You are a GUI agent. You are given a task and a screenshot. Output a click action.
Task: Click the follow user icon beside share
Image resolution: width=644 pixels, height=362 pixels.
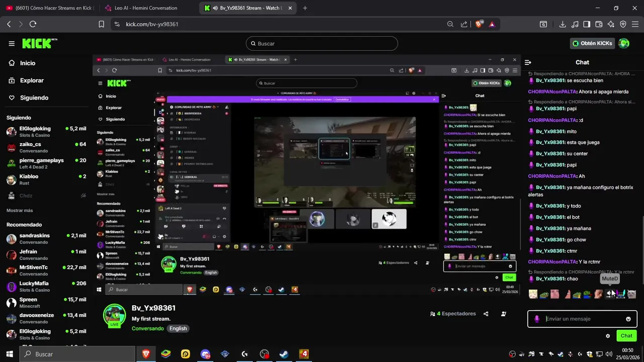coord(504,314)
